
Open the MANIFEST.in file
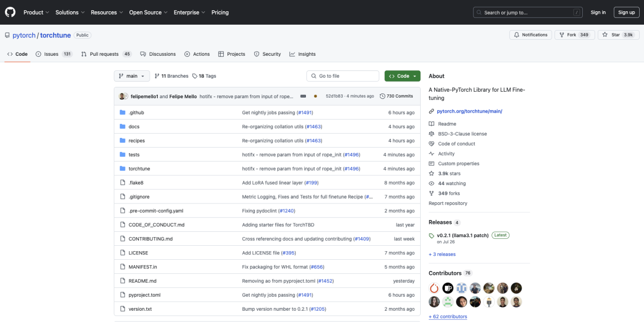pyautogui.click(x=143, y=267)
